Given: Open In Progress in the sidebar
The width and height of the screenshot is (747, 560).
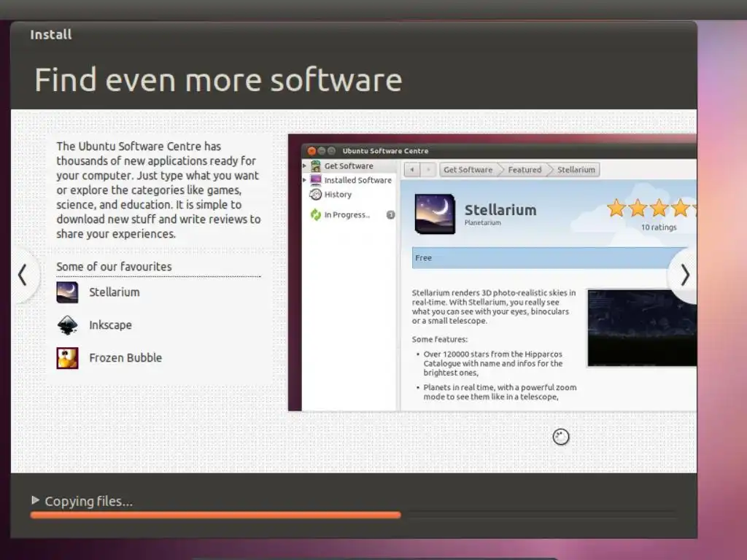Looking at the screenshot, I should click(347, 215).
